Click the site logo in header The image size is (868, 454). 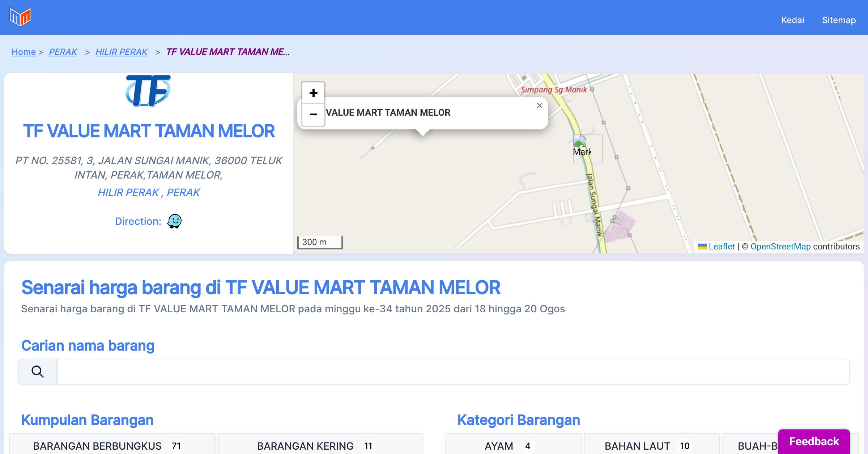[x=20, y=17]
